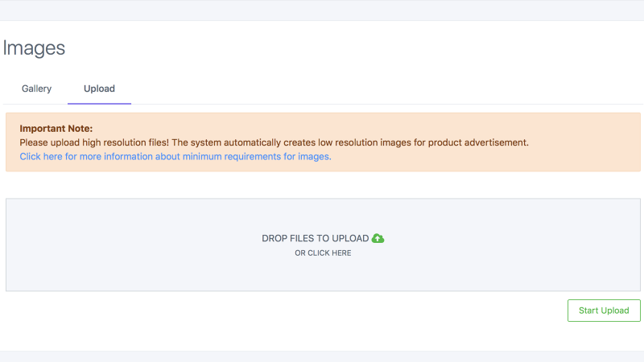The height and width of the screenshot is (362, 644).
Task: Open the minimum image requirements link
Action: point(175,156)
